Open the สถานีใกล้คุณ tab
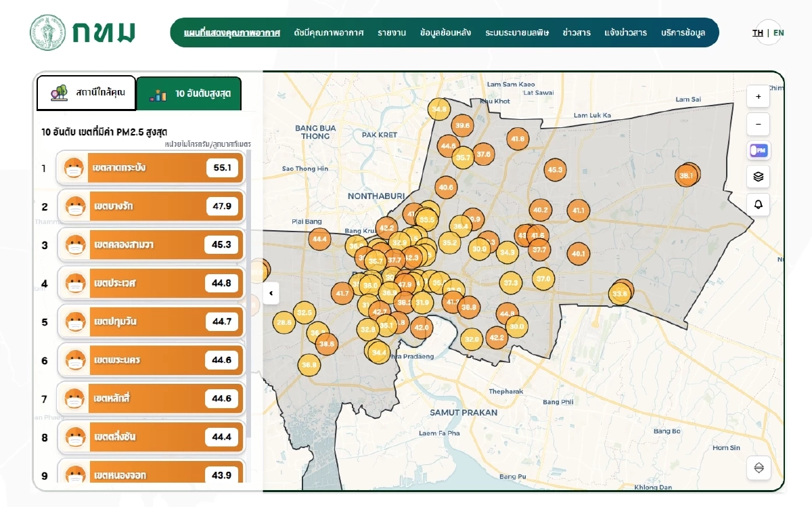The height and width of the screenshot is (507, 812). (x=87, y=93)
